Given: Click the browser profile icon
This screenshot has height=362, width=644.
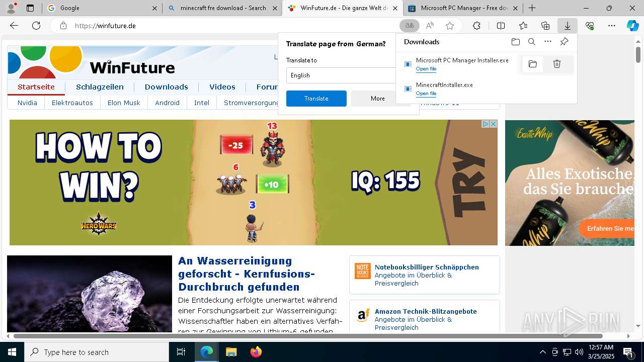Looking at the screenshot, I should [x=11, y=8].
